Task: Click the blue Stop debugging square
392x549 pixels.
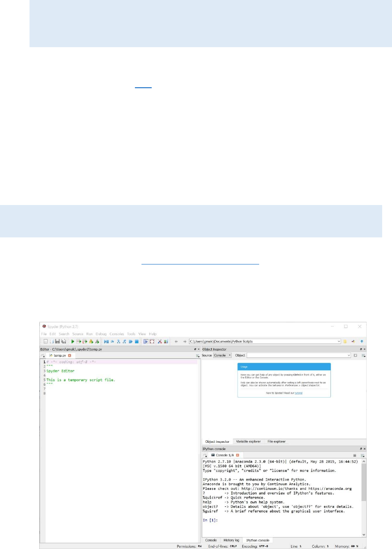Action: pyautogui.click(x=137, y=341)
